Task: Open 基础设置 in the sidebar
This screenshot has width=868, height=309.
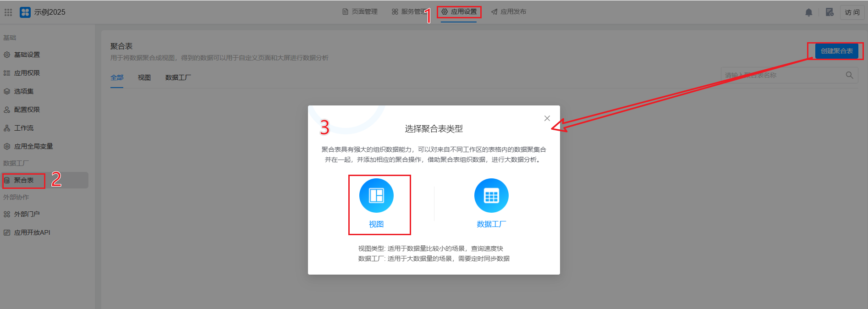Action: (27, 55)
